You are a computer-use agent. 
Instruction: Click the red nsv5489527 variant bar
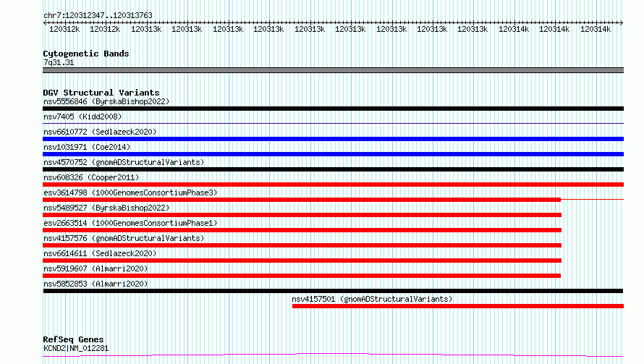point(302,215)
